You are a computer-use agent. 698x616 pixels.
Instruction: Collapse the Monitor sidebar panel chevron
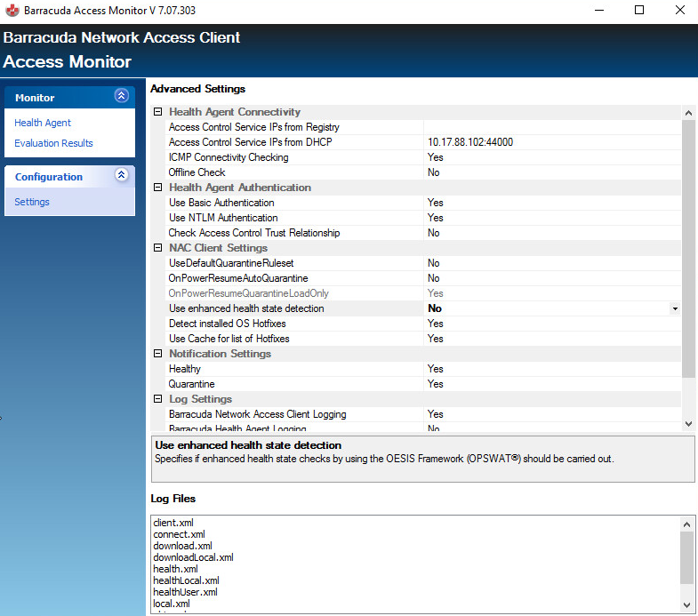(x=122, y=96)
